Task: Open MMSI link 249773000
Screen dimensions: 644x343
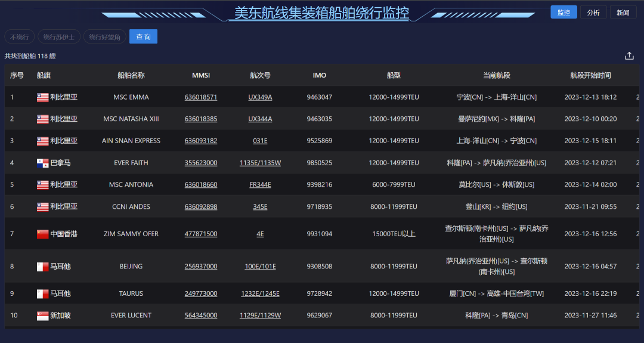Action: pyautogui.click(x=201, y=293)
